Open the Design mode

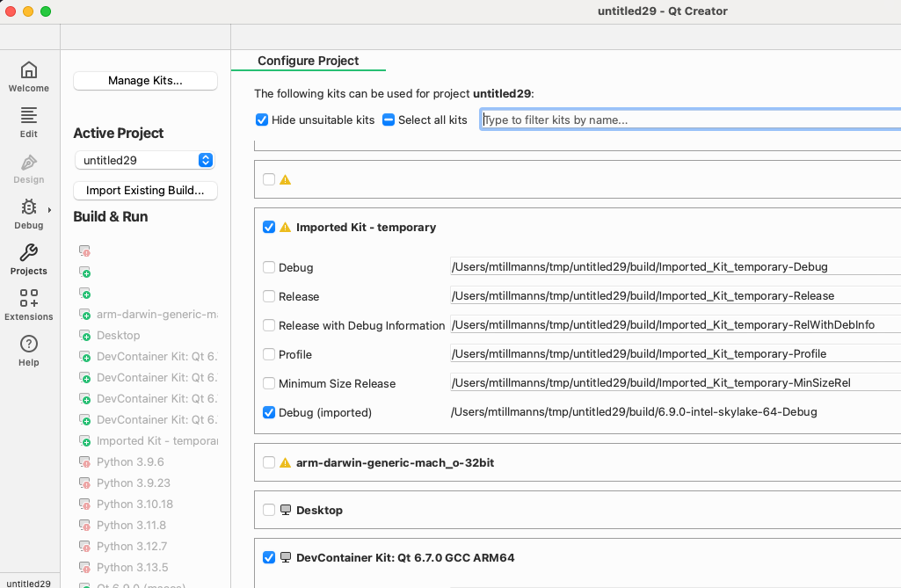coord(29,169)
